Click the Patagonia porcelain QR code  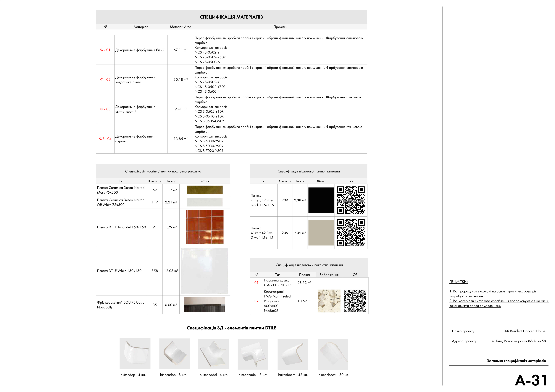click(355, 301)
